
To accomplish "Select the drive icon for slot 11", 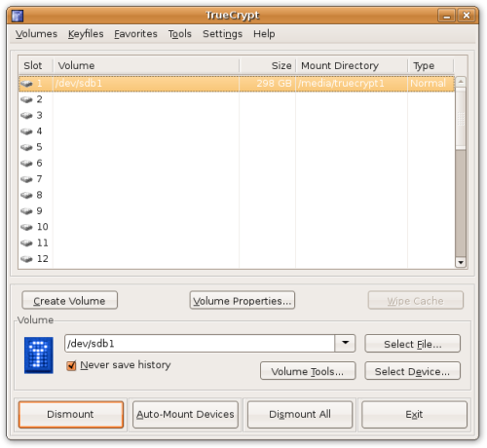I will [26, 243].
